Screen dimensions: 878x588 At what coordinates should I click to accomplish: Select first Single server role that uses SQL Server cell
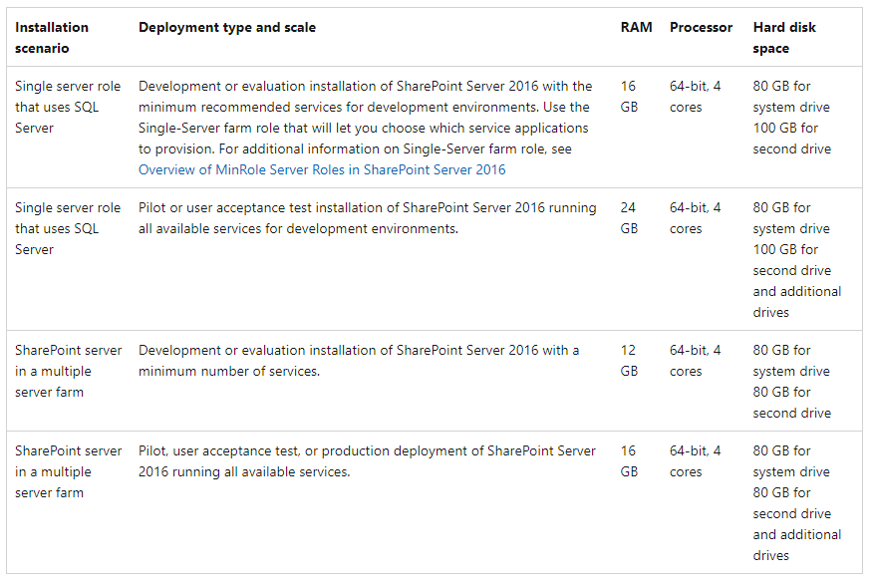67,107
